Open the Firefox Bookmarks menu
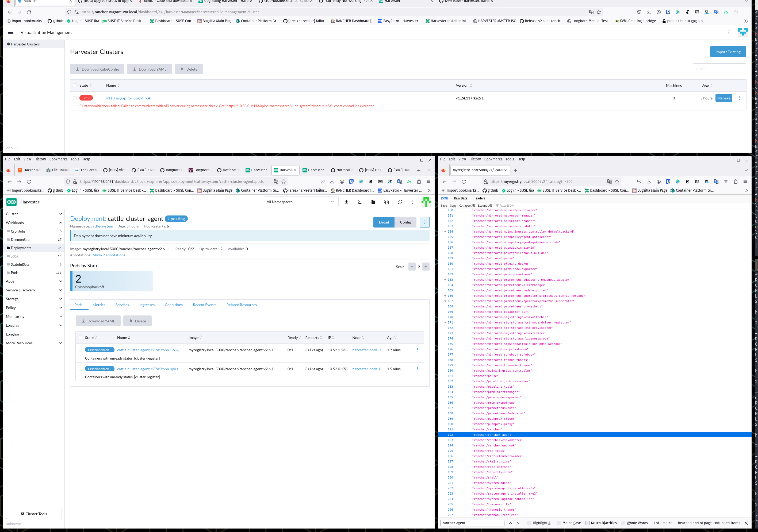 (58, 159)
